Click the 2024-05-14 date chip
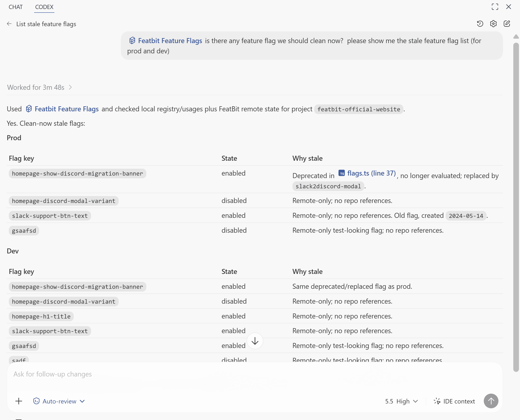The image size is (520, 420). click(466, 216)
